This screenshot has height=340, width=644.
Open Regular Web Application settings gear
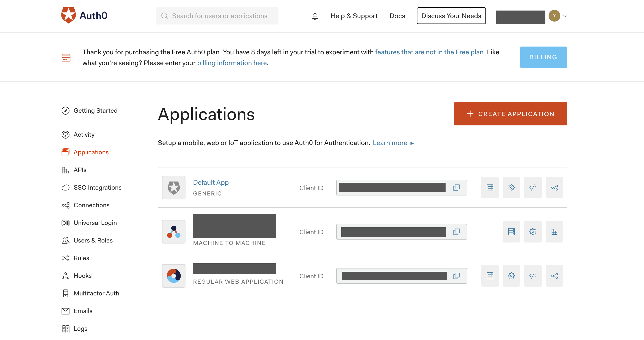coord(511,276)
